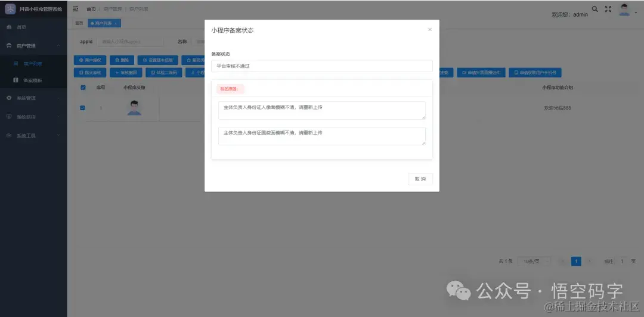Toggle the sidebar collapse hamburger icon
The height and width of the screenshot is (317, 644).
coord(75,8)
